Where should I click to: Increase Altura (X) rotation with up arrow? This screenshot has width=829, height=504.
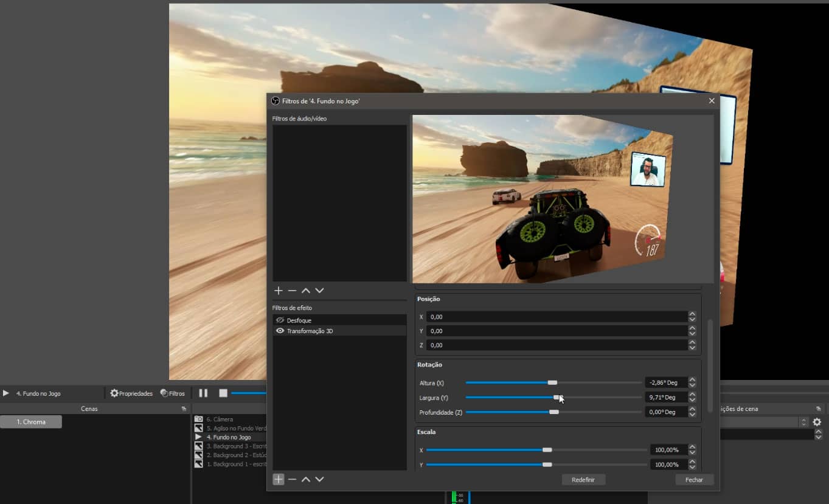pos(692,380)
